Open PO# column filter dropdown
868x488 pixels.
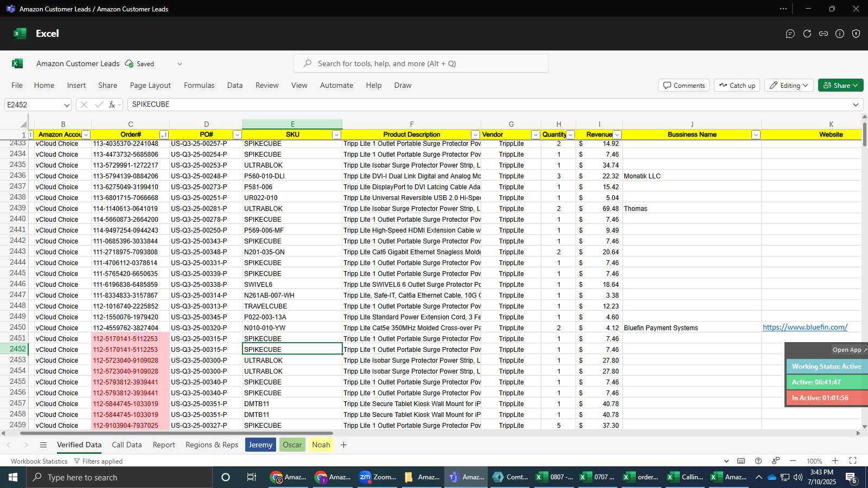(x=237, y=135)
